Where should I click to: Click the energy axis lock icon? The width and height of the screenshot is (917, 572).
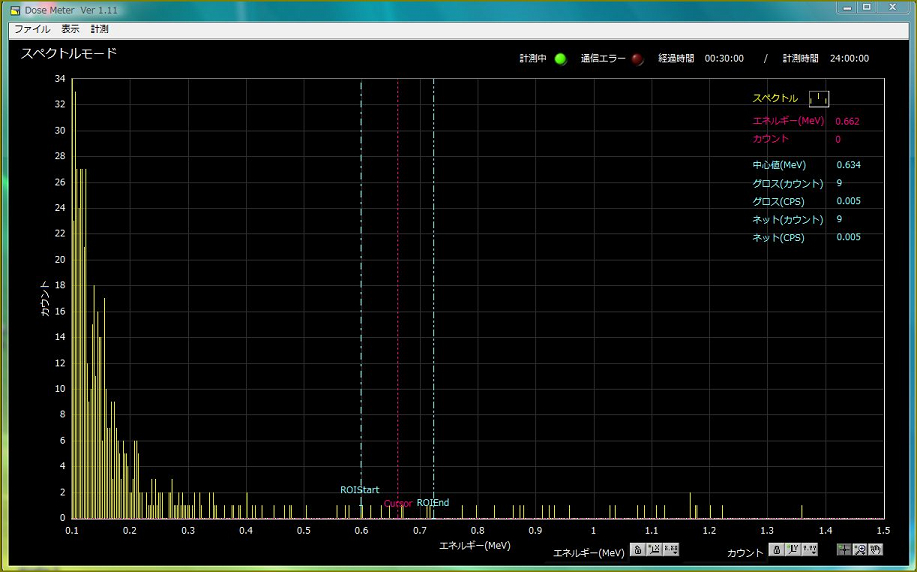[x=637, y=550]
